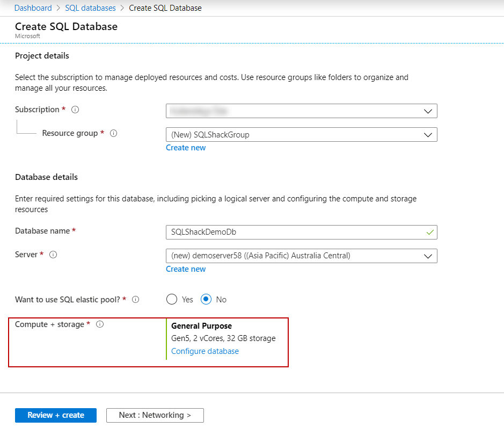504x435 pixels.
Task: Click the info icon next to Server
Action: point(53,255)
